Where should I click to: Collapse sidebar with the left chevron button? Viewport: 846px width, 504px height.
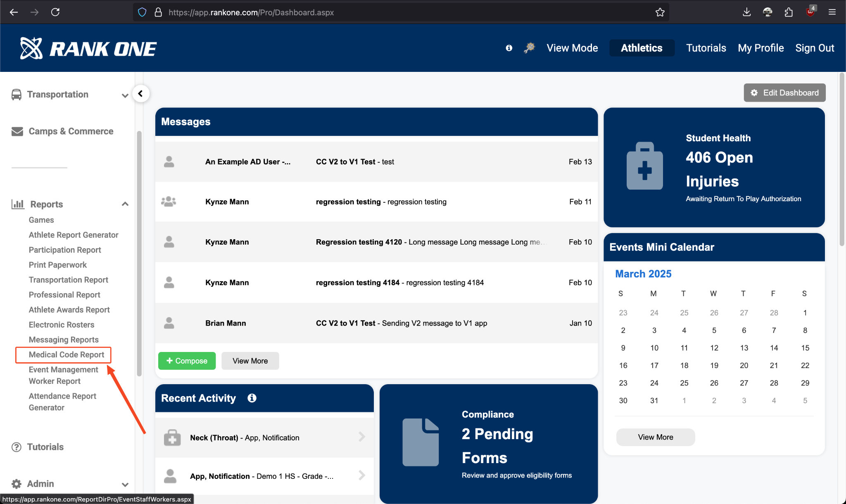coord(140,93)
